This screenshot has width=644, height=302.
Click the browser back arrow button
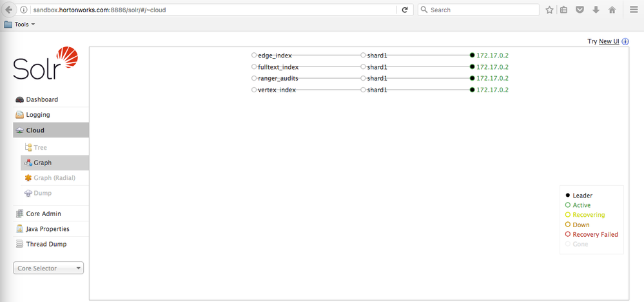8,10
